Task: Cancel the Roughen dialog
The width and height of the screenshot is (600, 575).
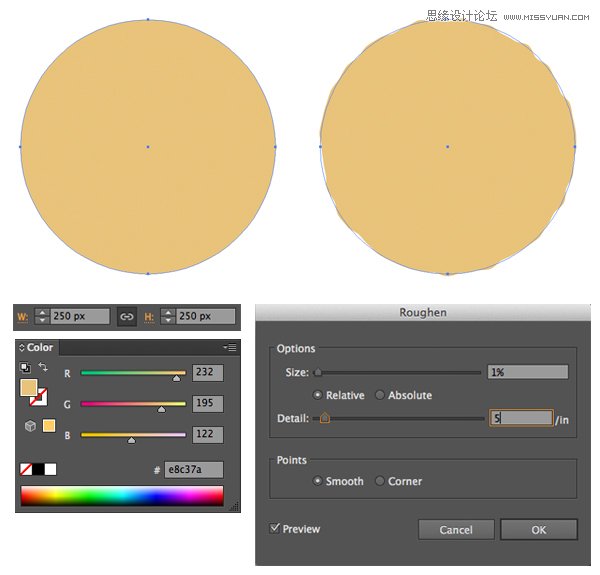Action: point(455,530)
